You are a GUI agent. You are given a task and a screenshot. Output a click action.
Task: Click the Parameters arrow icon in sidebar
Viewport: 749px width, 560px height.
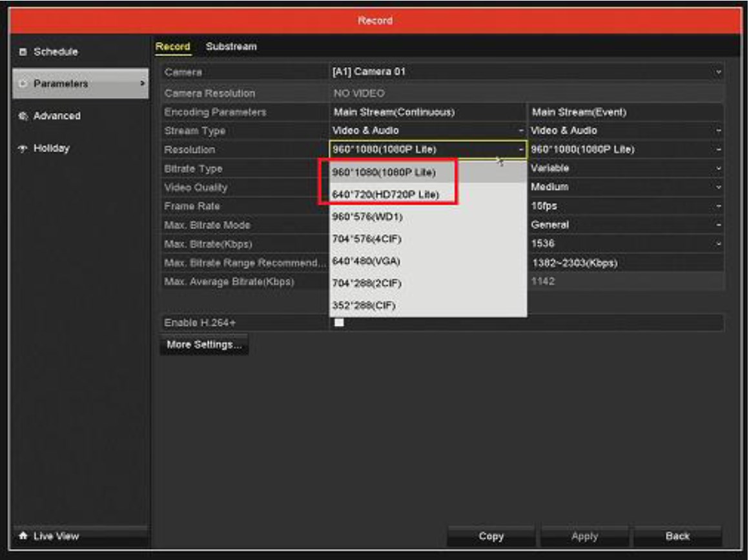coord(142,84)
